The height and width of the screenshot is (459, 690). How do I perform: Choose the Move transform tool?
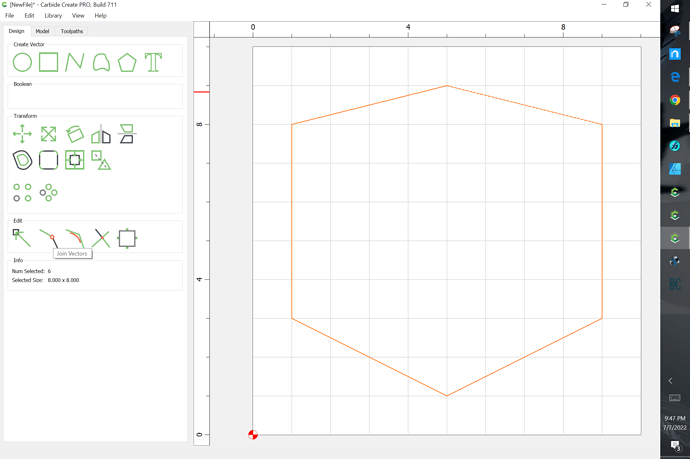point(22,134)
